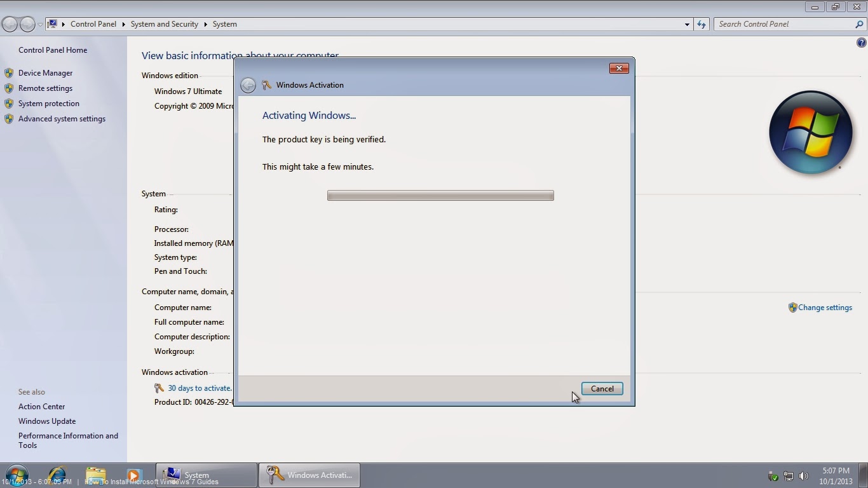Image resolution: width=868 pixels, height=488 pixels.
Task: Expand arrow after System and Security breadcrumb
Action: pyautogui.click(x=205, y=24)
